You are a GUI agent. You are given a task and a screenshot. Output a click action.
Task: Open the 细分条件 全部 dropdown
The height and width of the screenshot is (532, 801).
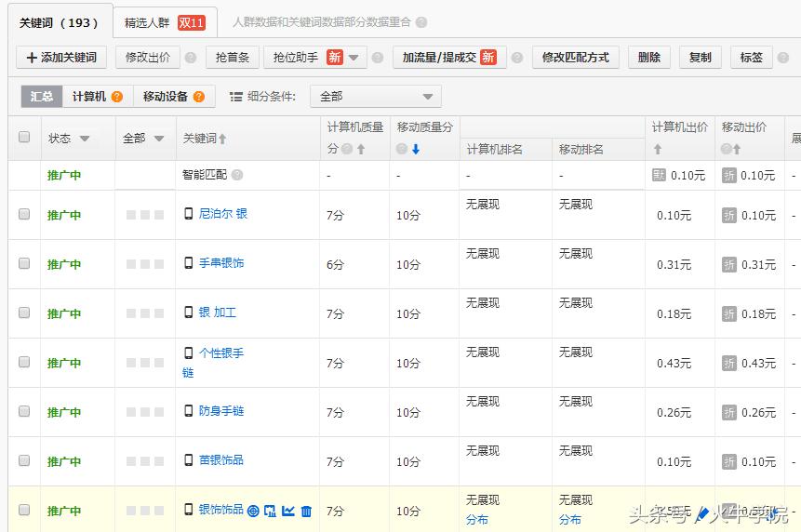point(376,97)
